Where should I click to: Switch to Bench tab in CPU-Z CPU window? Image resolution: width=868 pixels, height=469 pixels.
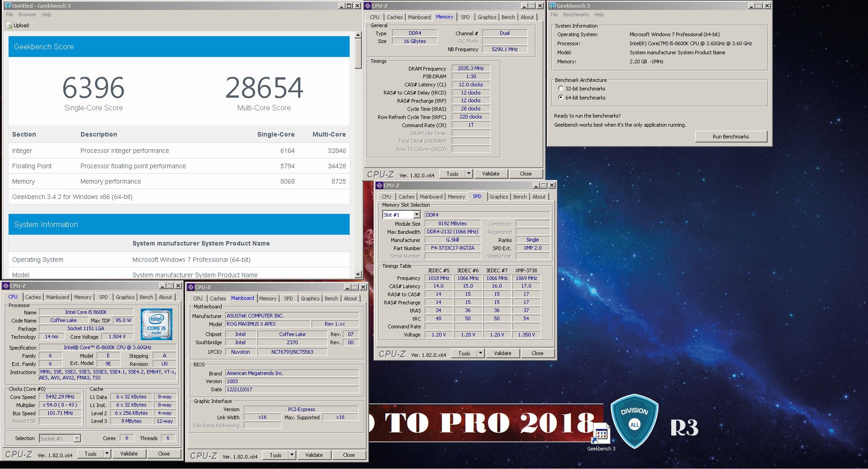[146, 297]
